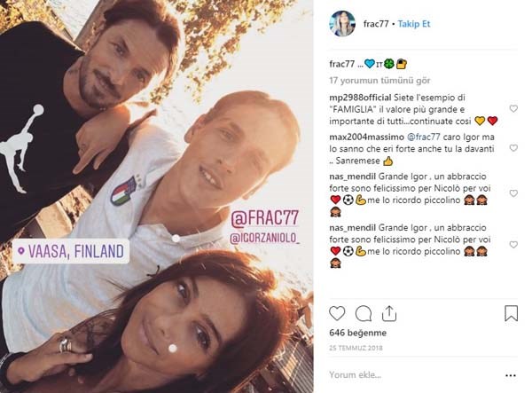Like the second nas_mendil comment
The height and width of the screenshot is (393, 532).
coord(513,245)
